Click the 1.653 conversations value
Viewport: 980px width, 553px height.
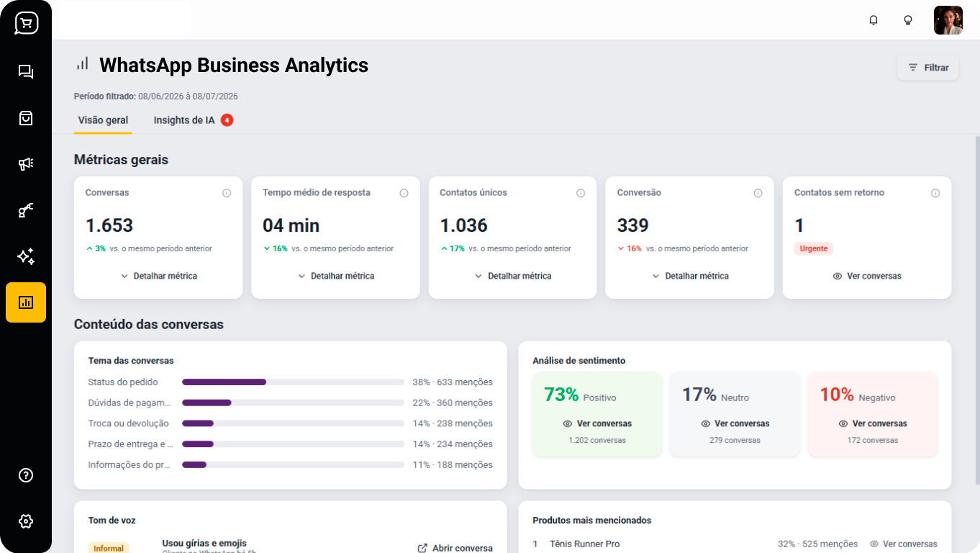click(109, 225)
